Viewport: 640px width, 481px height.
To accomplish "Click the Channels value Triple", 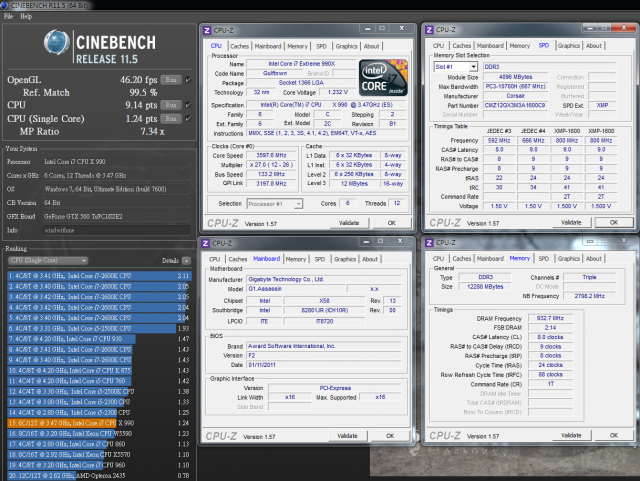I will [x=589, y=277].
